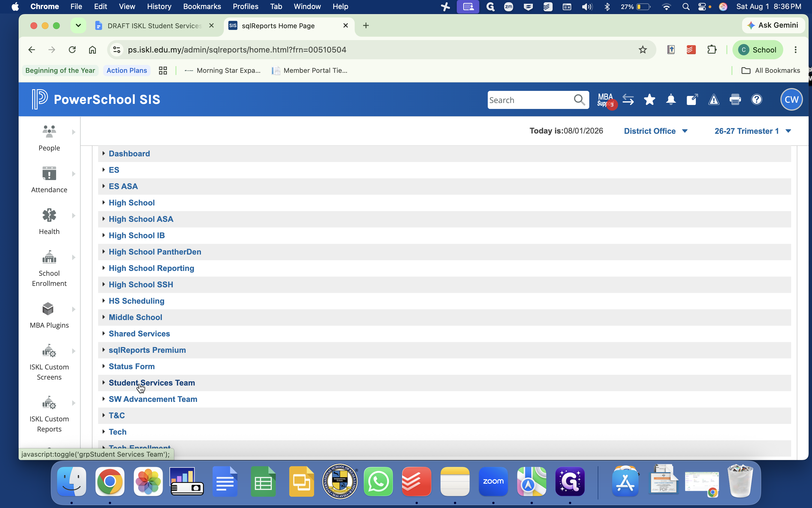The width and height of the screenshot is (812, 508).
Task: Go to Chrome home page icon
Action: point(92,50)
